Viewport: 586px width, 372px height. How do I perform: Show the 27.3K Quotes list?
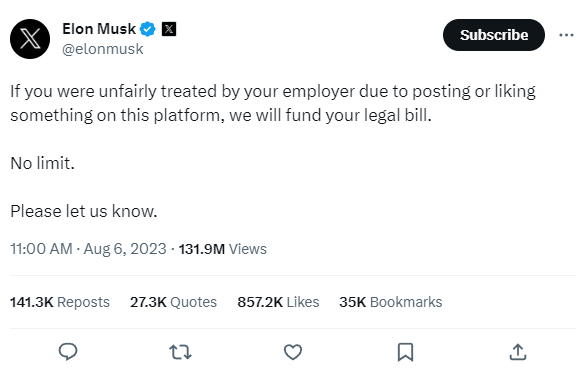pyautogui.click(x=173, y=302)
